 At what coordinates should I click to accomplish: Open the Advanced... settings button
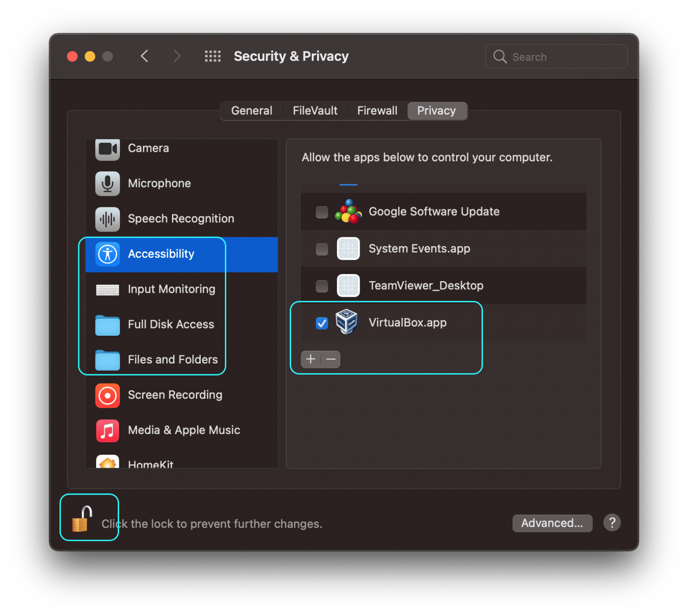552,523
